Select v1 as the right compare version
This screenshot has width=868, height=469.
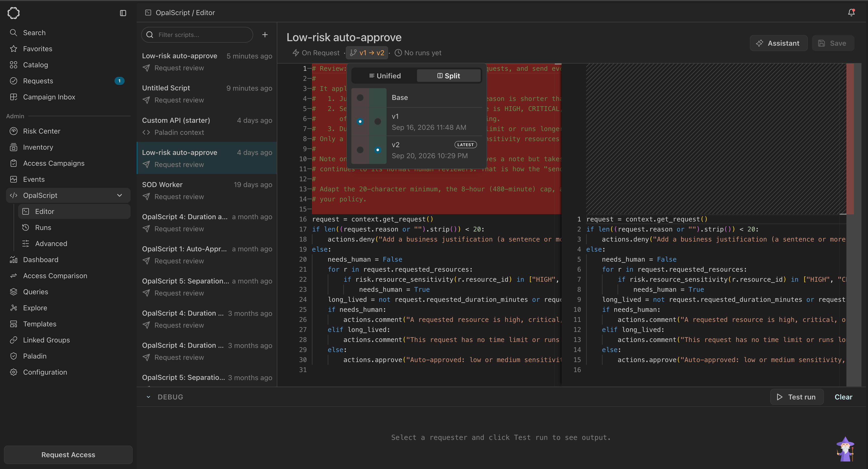[x=378, y=122]
